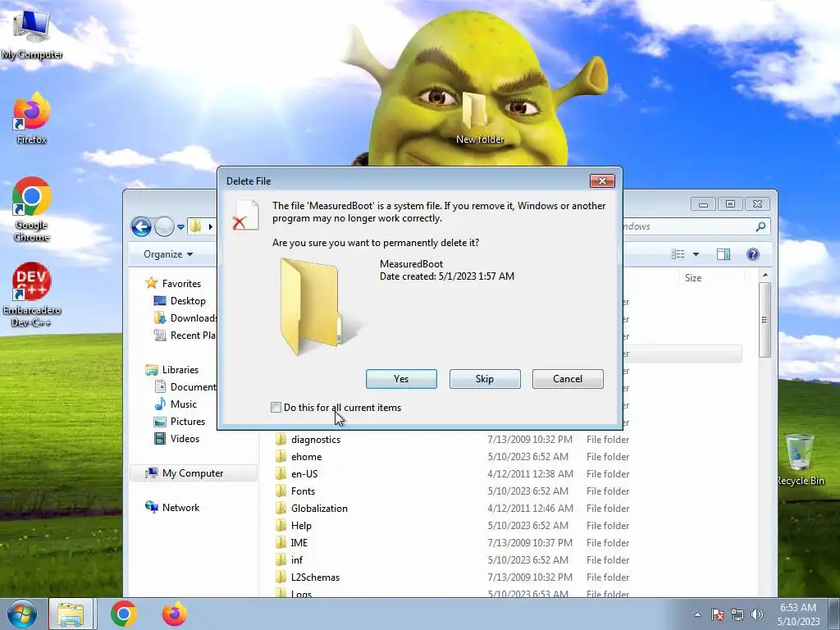
Task: Go back with Explorer's back arrow
Action: coord(141,226)
